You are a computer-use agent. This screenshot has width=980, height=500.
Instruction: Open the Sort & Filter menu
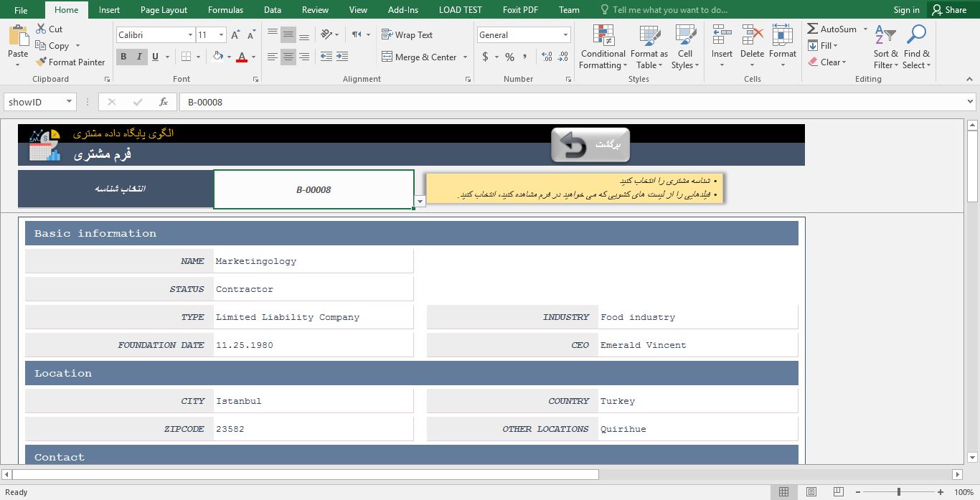click(885, 47)
